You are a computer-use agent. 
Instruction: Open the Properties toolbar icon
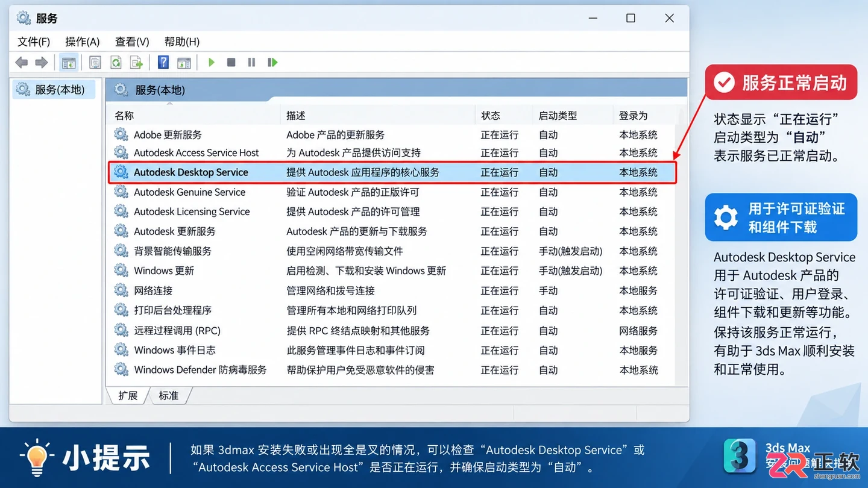click(x=95, y=63)
